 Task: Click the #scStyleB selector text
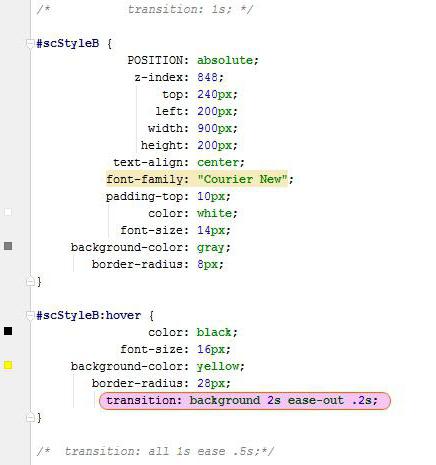point(68,44)
